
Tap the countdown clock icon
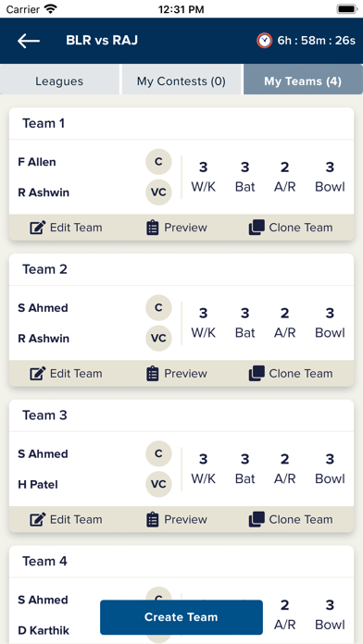(x=264, y=41)
